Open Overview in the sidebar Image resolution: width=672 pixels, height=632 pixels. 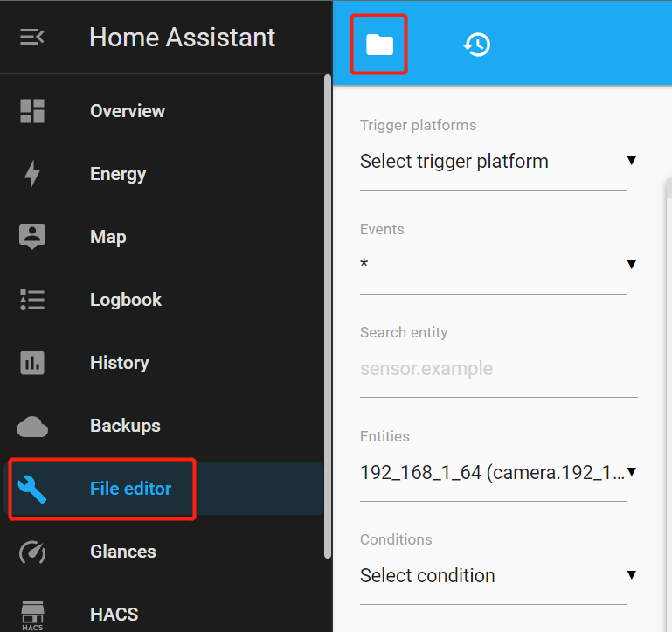click(163, 111)
